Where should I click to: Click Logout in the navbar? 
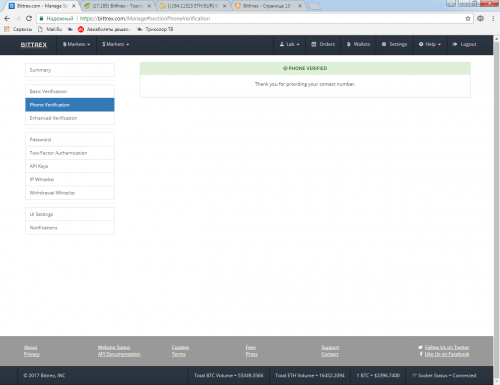tap(464, 44)
